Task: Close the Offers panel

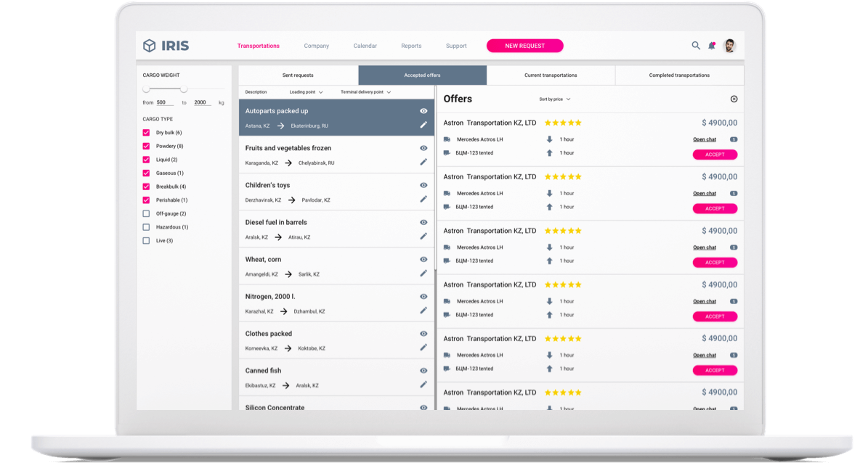Action: [734, 99]
